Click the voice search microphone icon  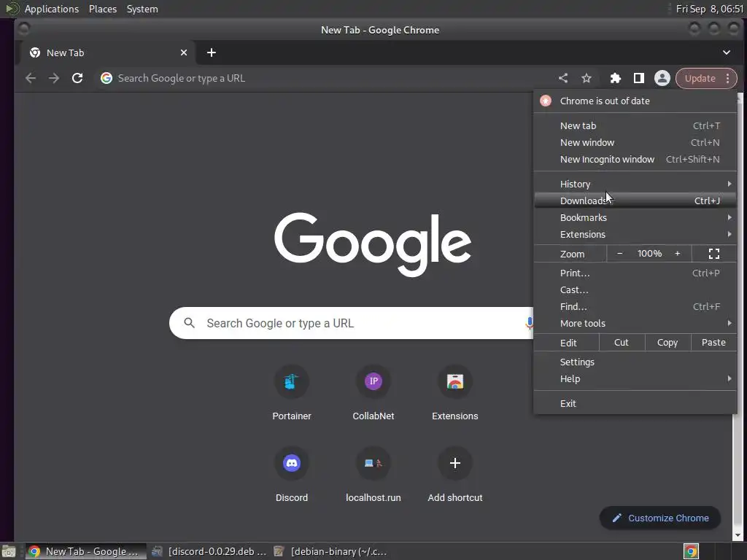529,323
